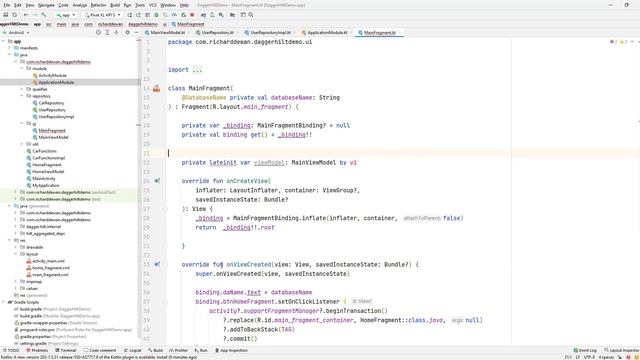Screen dimensions: 640x360
Task: Open the Navigate menu
Action: (46, 5)
